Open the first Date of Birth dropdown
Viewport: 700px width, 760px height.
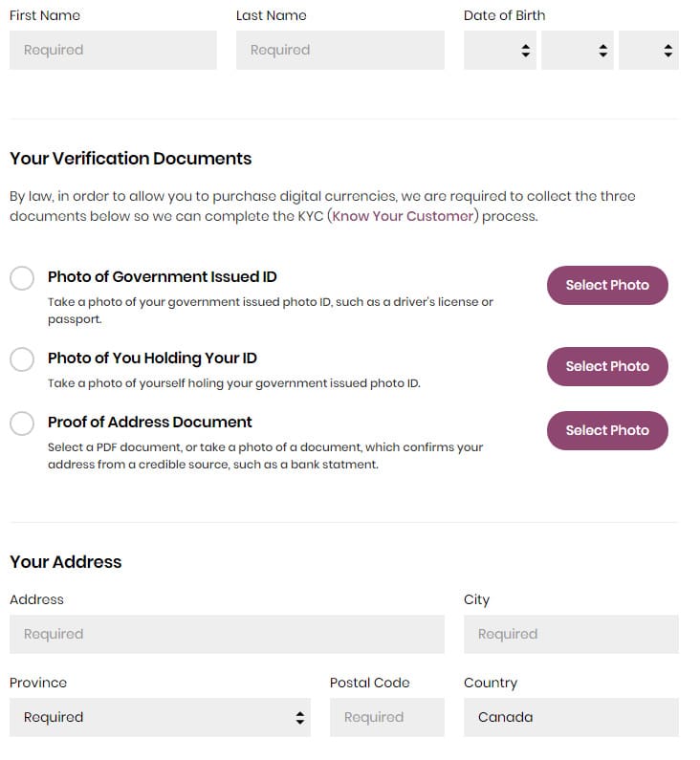coord(499,51)
